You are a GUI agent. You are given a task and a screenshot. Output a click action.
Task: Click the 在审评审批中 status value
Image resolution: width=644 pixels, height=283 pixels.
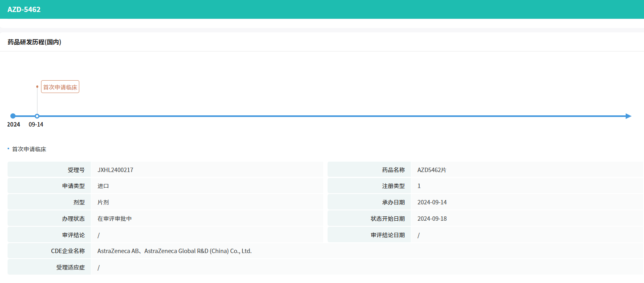point(114,219)
